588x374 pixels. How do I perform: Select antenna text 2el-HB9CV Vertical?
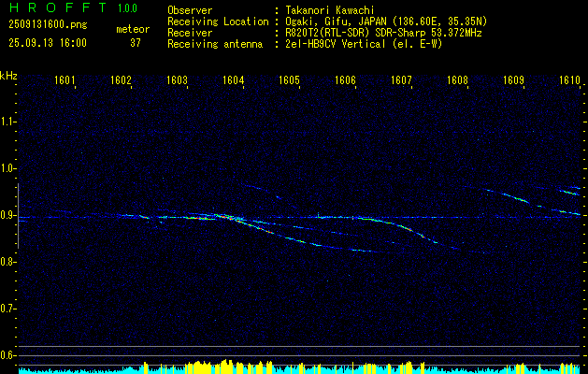tap(335, 44)
